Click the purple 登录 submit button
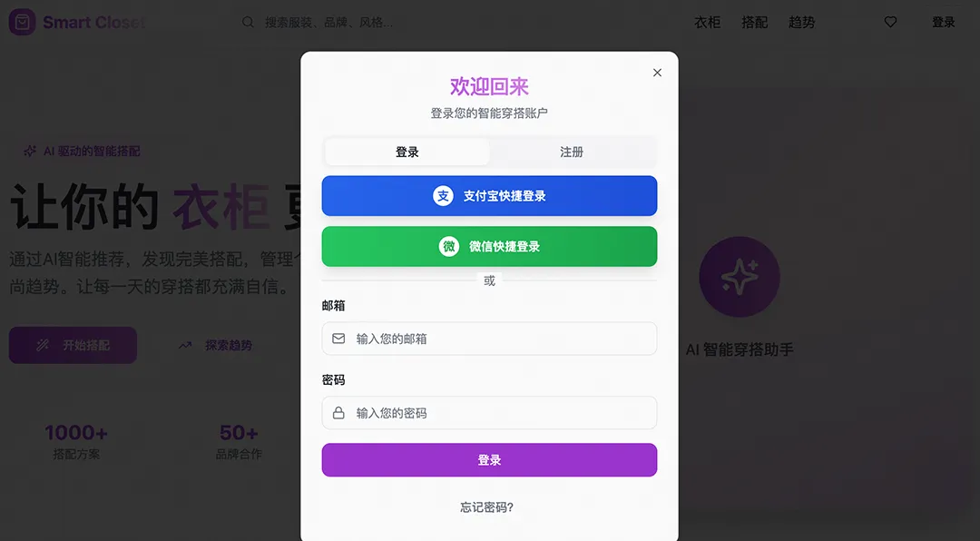This screenshot has height=541, width=980. click(489, 460)
